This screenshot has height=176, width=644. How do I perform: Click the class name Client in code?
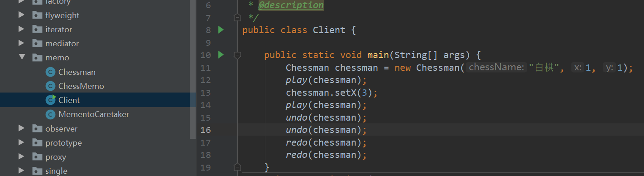[329, 30]
